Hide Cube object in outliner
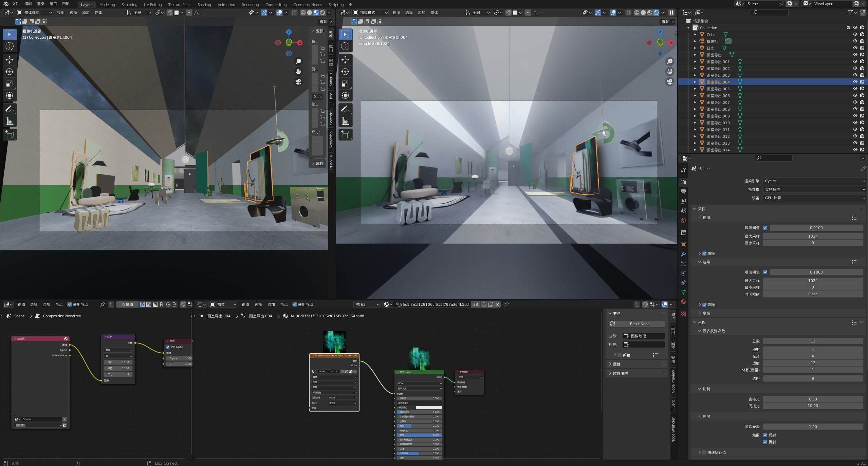This screenshot has width=868, height=466. (855, 34)
